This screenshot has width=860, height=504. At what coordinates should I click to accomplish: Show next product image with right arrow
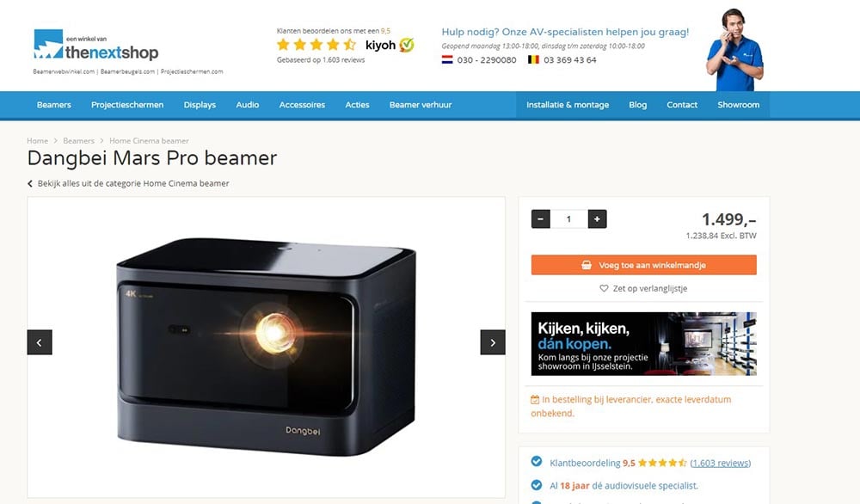(493, 342)
